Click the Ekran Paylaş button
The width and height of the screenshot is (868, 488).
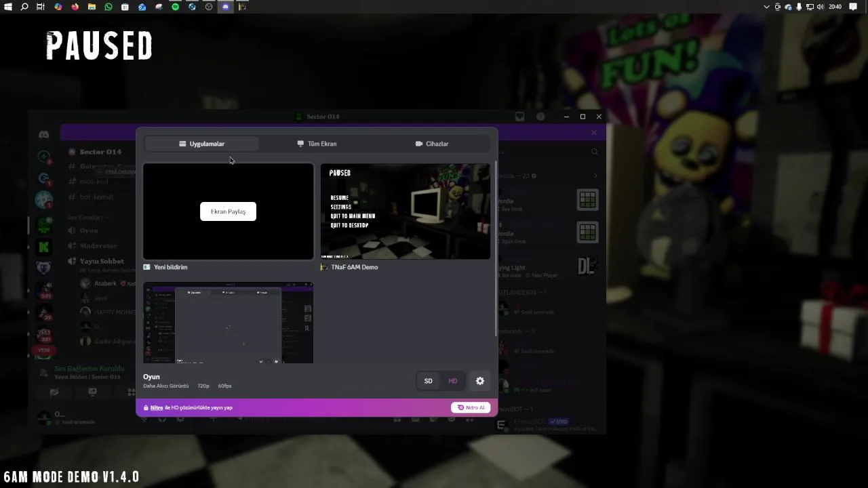pos(228,211)
